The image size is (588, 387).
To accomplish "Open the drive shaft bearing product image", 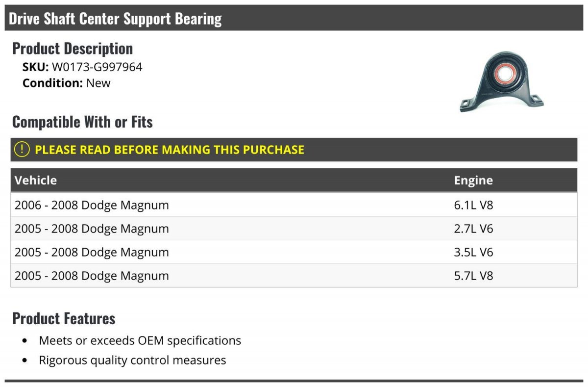I will click(502, 82).
